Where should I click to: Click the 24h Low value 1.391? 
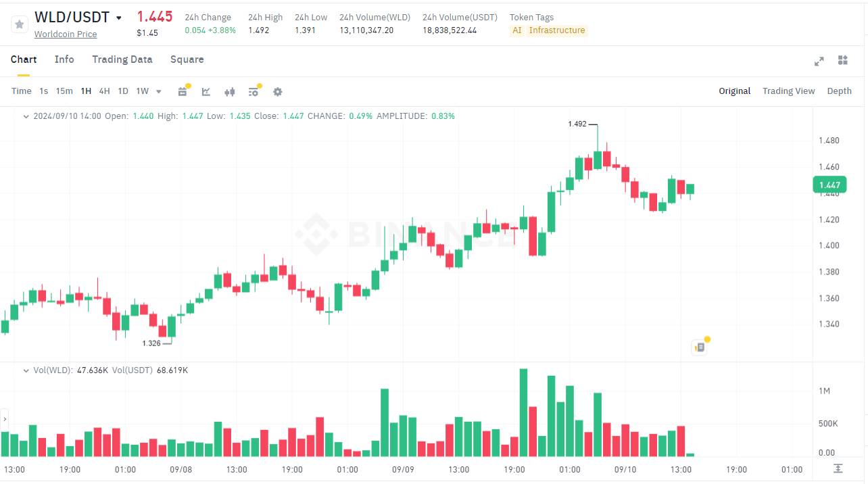click(306, 30)
